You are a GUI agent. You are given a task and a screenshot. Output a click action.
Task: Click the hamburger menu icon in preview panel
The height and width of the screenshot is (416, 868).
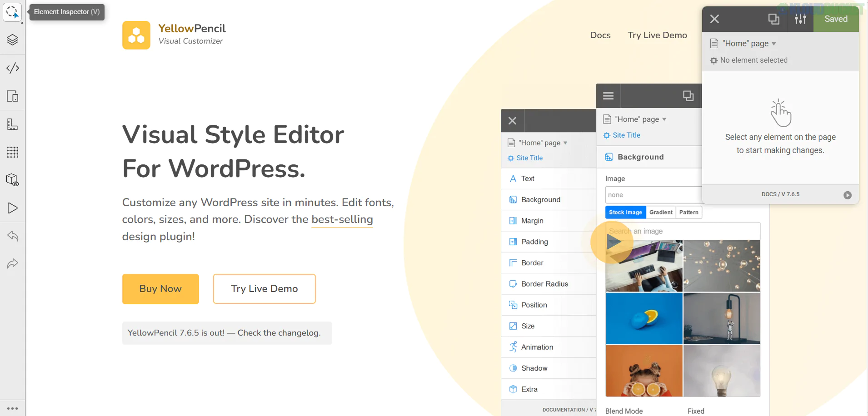coord(609,96)
